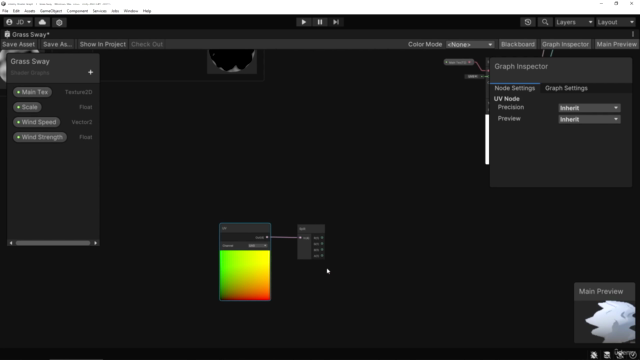Select the Main Tex property
640x360 pixels.
coord(32,92)
